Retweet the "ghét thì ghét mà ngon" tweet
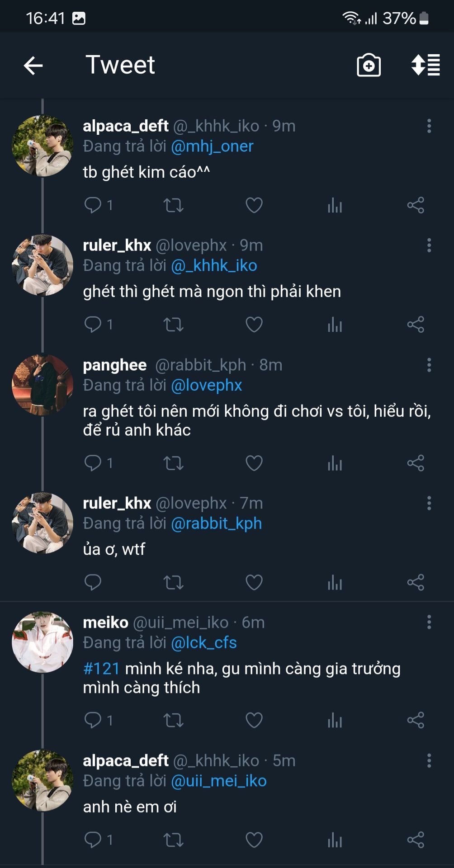The image size is (454, 868). (173, 325)
